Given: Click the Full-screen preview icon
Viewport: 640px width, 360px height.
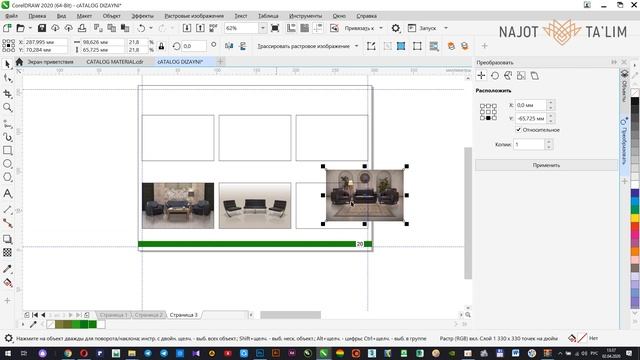Looking at the screenshot, I should [275, 28].
